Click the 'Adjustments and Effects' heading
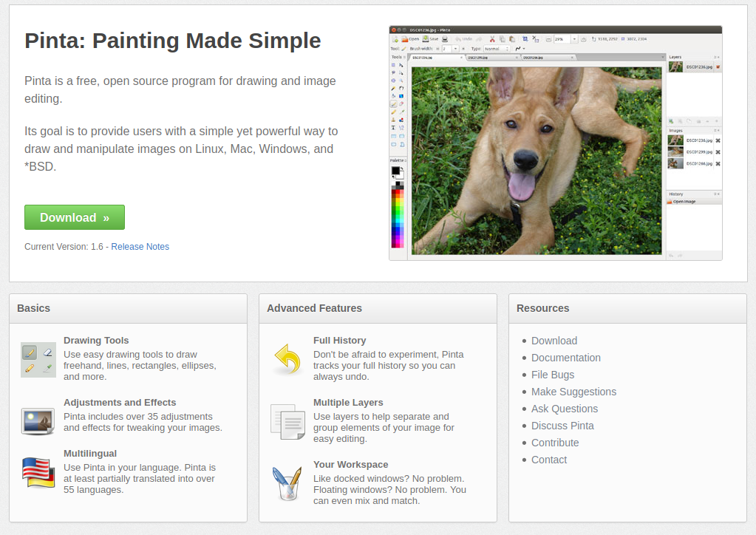The height and width of the screenshot is (535, 756). point(120,403)
